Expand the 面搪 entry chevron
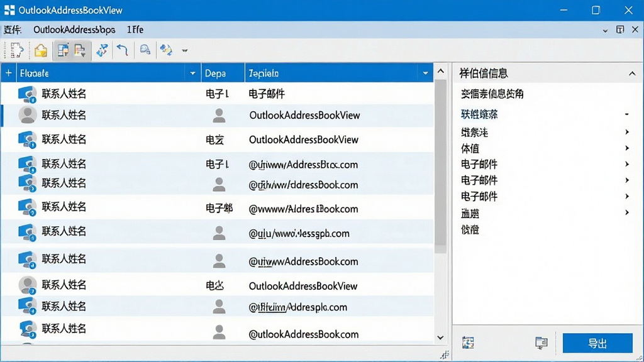Image resolution: width=644 pixels, height=362 pixels. click(x=627, y=212)
